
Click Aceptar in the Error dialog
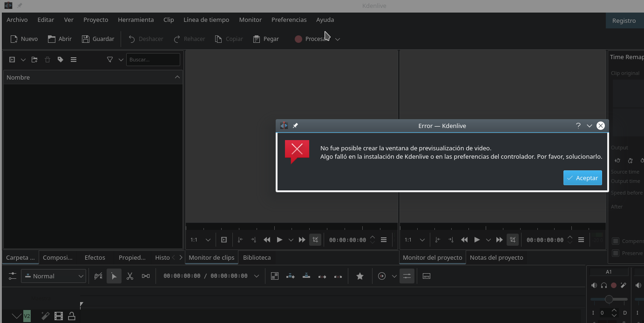pos(583,178)
